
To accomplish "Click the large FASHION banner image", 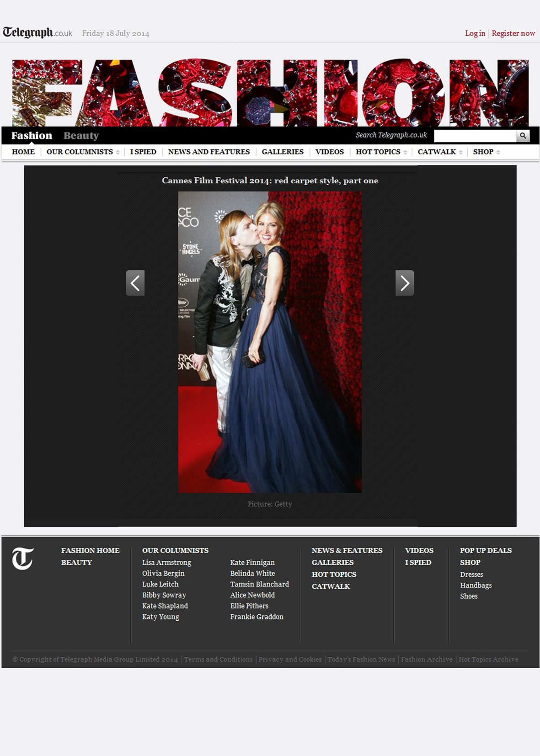I will pyautogui.click(x=270, y=92).
